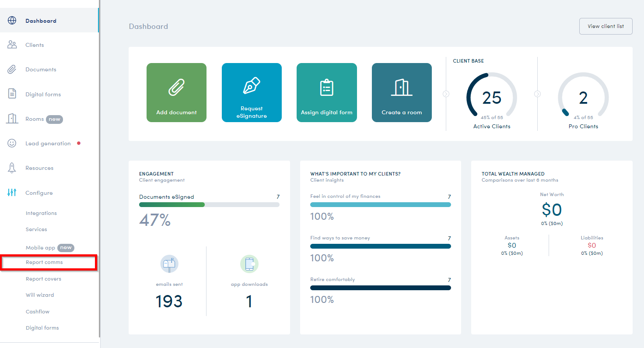Image resolution: width=644 pixels, height=348 pixels.
Task: Click the Rooms door icon in sidebar
Action: pyautogui.click(x=12, y=119)
